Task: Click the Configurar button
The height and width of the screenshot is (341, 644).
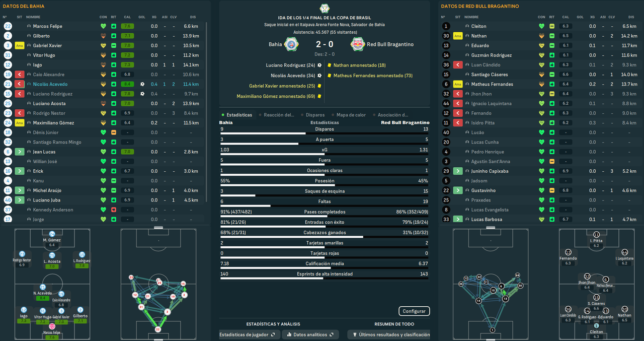Action: coord(415,311)
